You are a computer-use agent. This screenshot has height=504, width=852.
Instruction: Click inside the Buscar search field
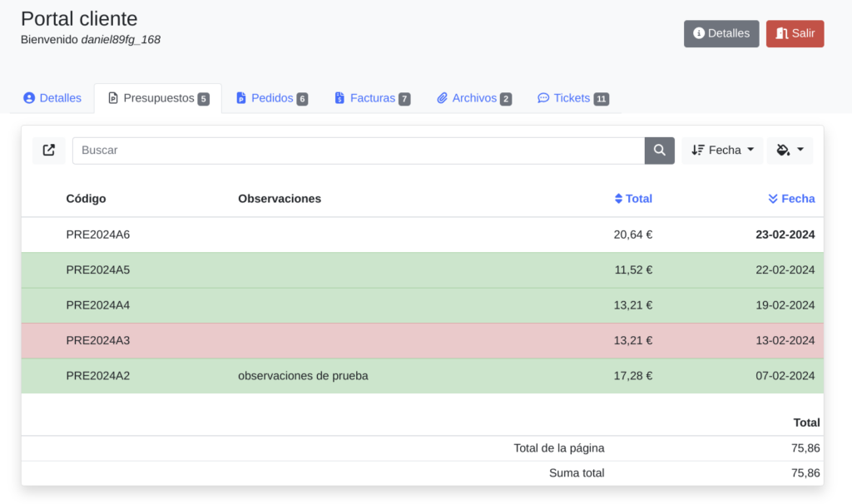pos(358,151)
